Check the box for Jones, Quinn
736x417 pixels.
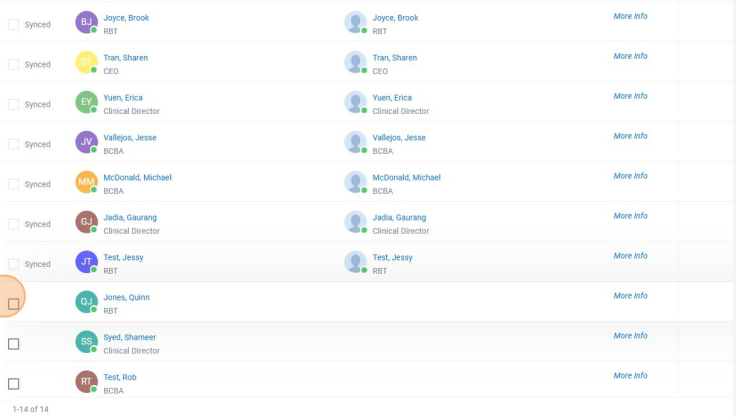coord(14,304)
